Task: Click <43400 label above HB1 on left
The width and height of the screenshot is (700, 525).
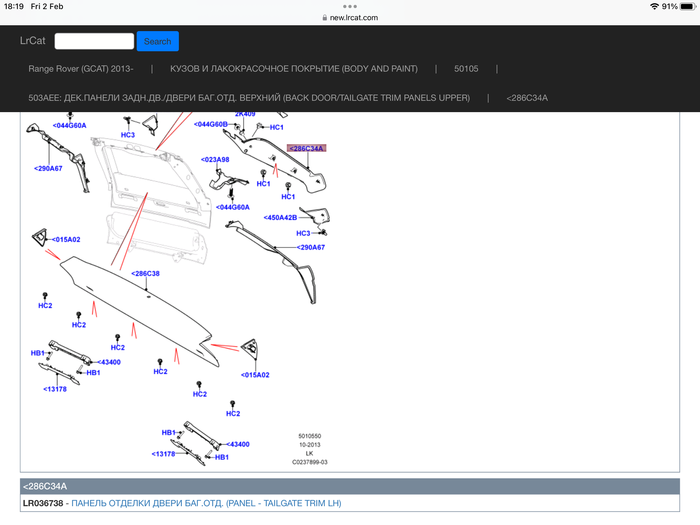Action: 109,362
